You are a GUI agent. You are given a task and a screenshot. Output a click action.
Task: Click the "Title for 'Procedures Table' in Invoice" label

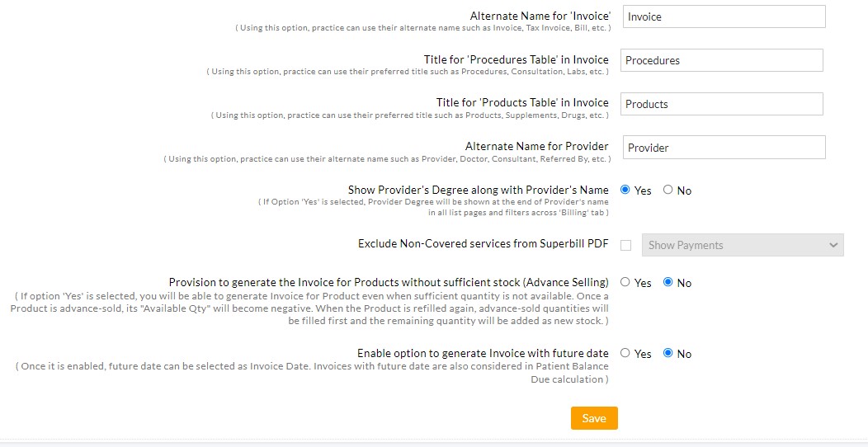point(516,59)
